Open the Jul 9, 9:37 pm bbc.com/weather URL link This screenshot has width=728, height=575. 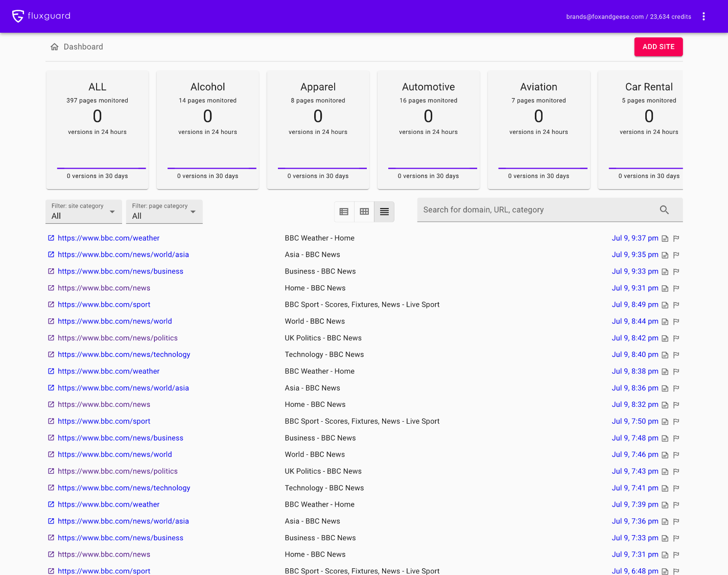pos(108,238)
